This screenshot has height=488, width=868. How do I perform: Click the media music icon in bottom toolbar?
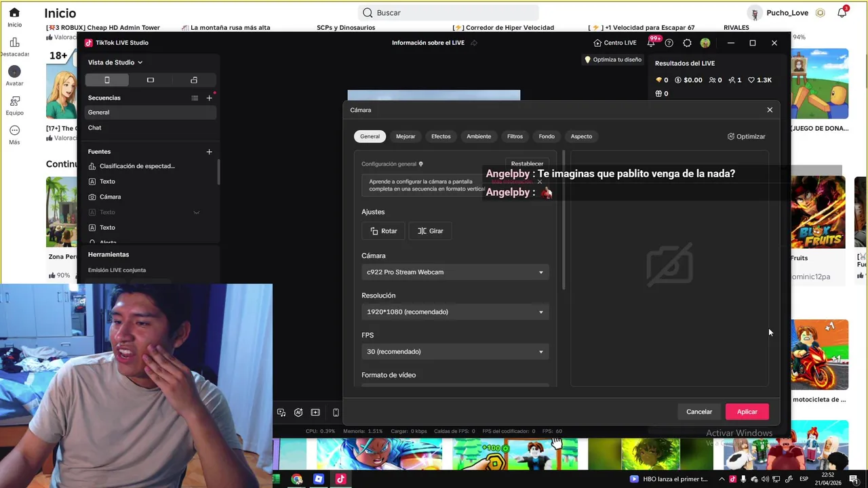coord(281,412)
